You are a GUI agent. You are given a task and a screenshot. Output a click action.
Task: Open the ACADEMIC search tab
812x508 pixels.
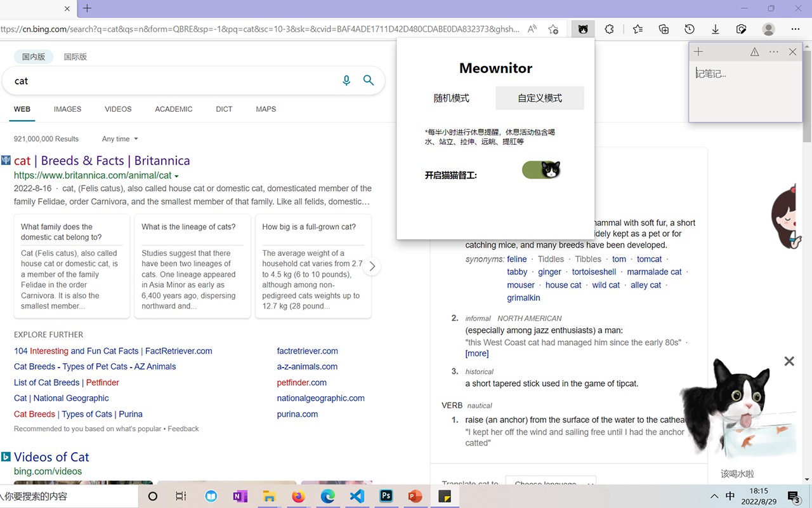click(174, 109)
